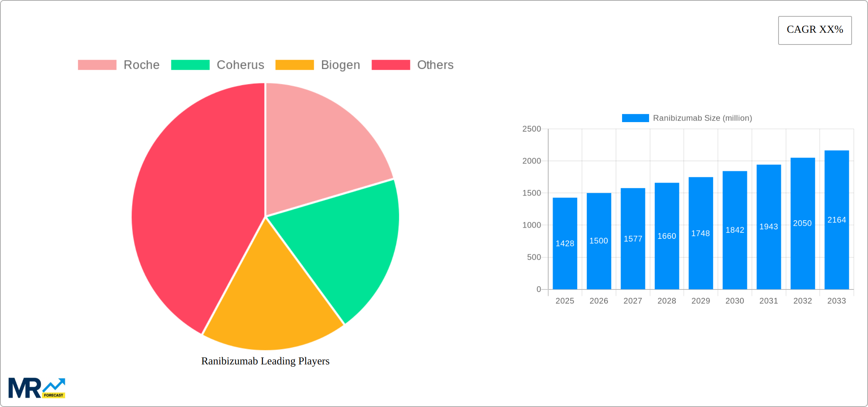Click the MR Forecast logo
868x407 pixels.
[37, 388]
